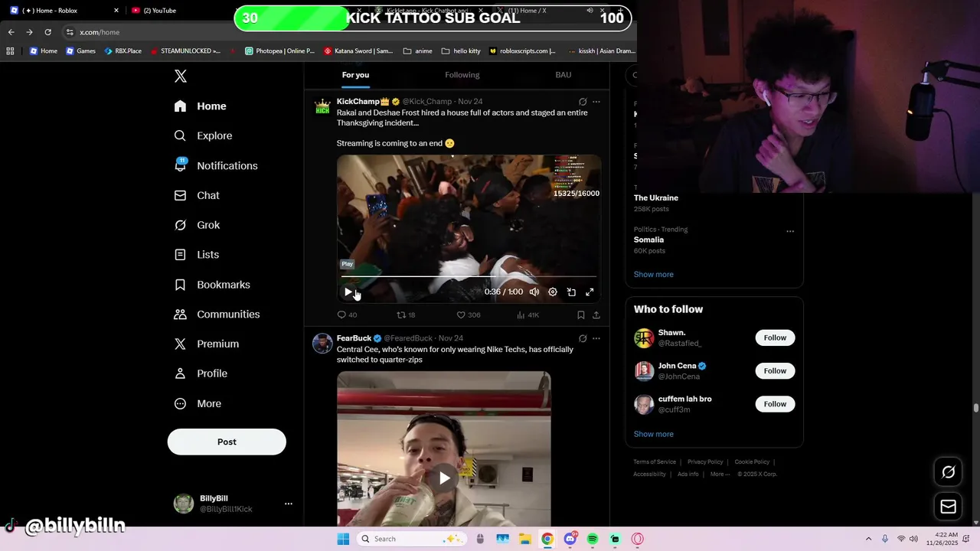Mute the KickChamp video volume
The width and height of the screenshot is (980, 551).
[x=534, y=292]
